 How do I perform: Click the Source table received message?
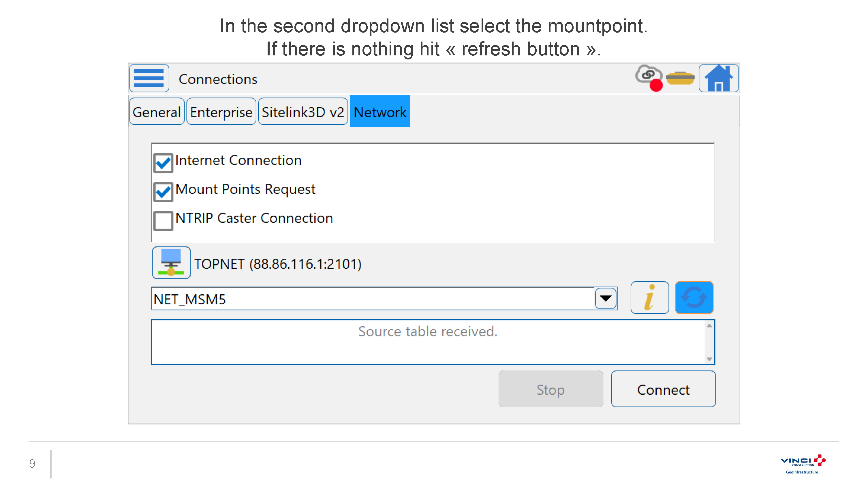(x=428, y=331)
